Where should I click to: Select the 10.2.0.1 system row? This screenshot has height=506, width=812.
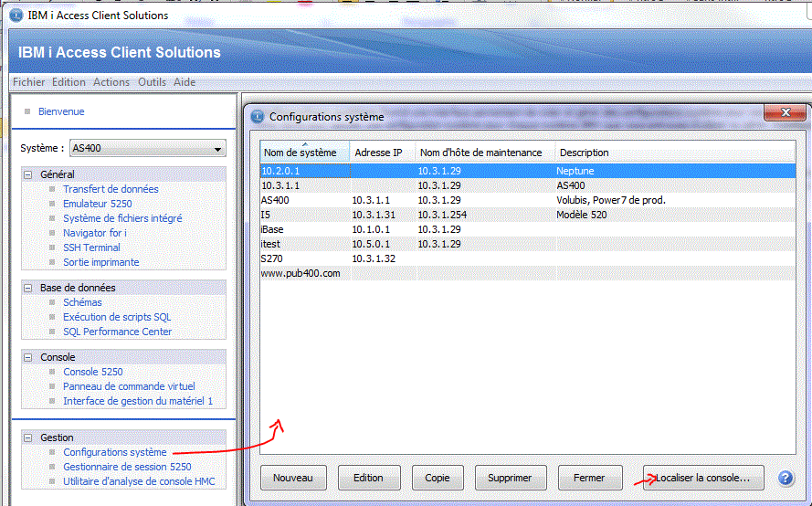point(528,171)
